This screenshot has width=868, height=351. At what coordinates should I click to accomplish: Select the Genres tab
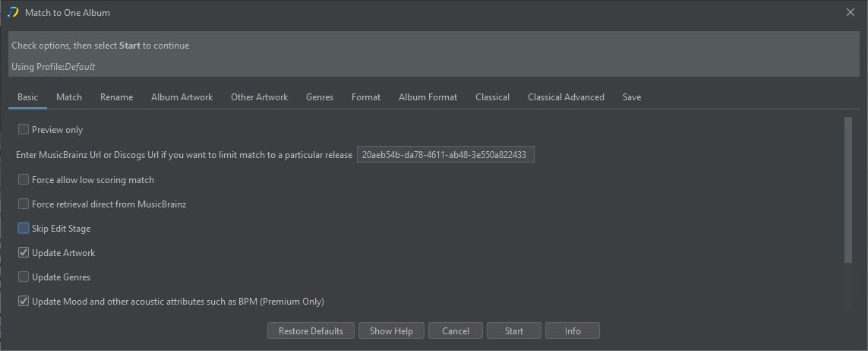pyautogui.click(x=320, y=97)
